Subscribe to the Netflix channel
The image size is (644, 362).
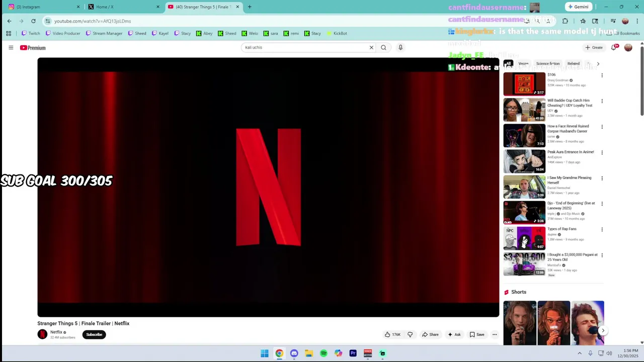coord(94,334)
